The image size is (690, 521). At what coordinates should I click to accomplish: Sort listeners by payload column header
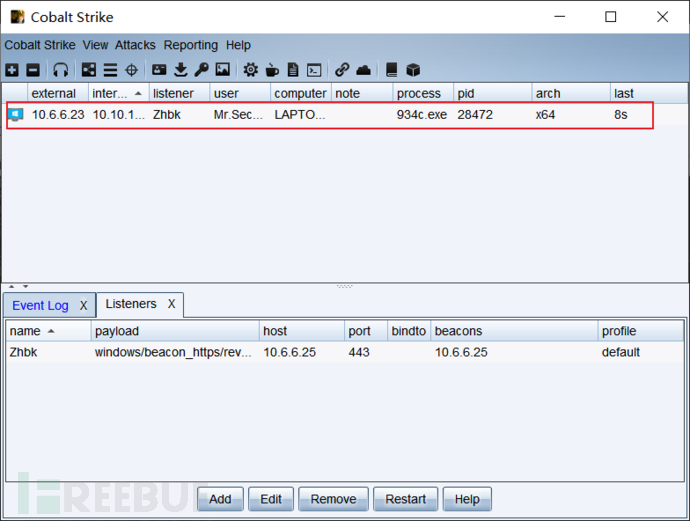[176, 331]
